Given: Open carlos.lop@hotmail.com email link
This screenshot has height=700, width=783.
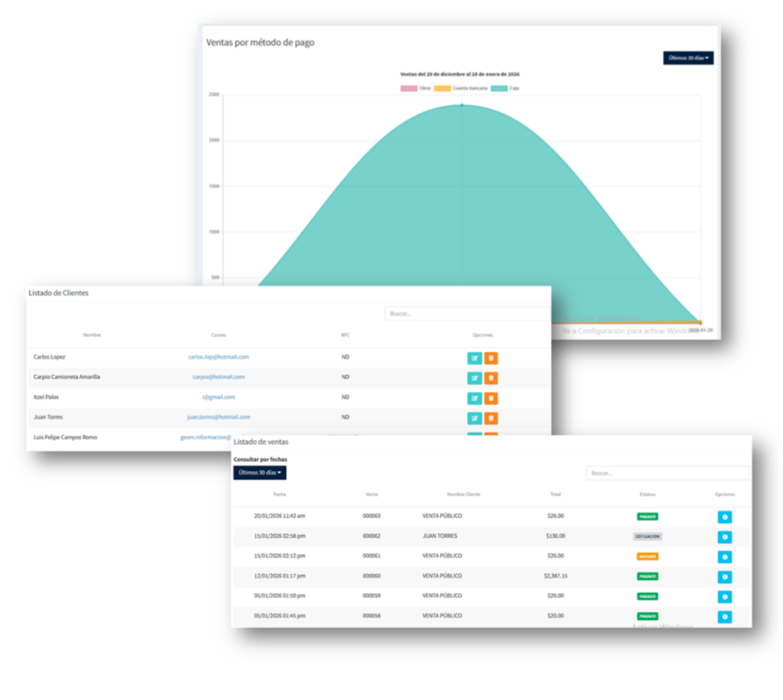Looking at the screenshot, I should [219, 357].
